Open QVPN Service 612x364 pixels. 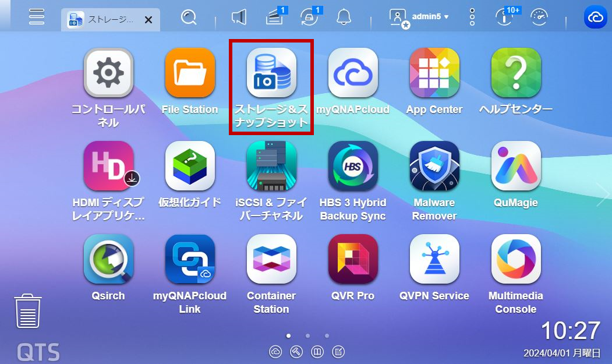[434, 259]
